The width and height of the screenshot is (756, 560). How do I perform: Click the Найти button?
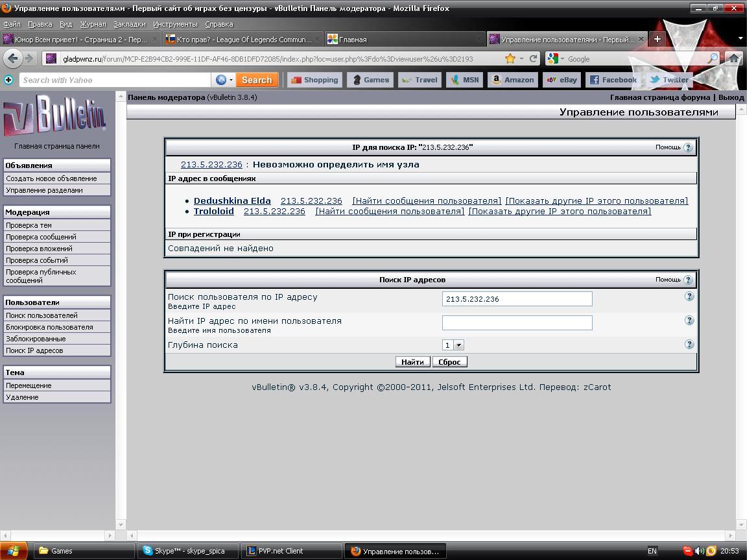(413, 361)
